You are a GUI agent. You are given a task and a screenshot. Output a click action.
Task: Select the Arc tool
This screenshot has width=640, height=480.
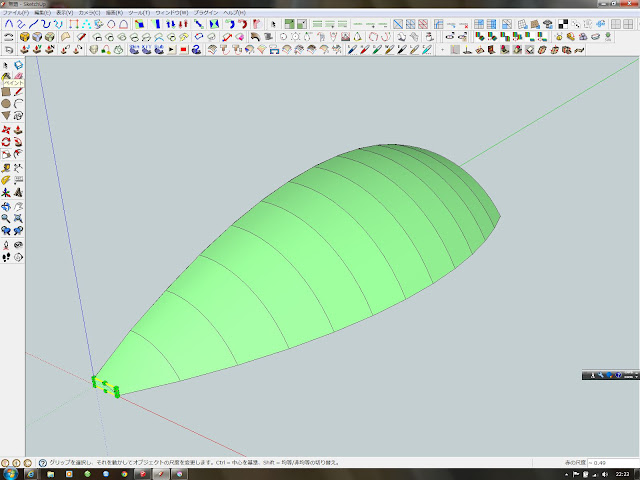click(18, 104)
